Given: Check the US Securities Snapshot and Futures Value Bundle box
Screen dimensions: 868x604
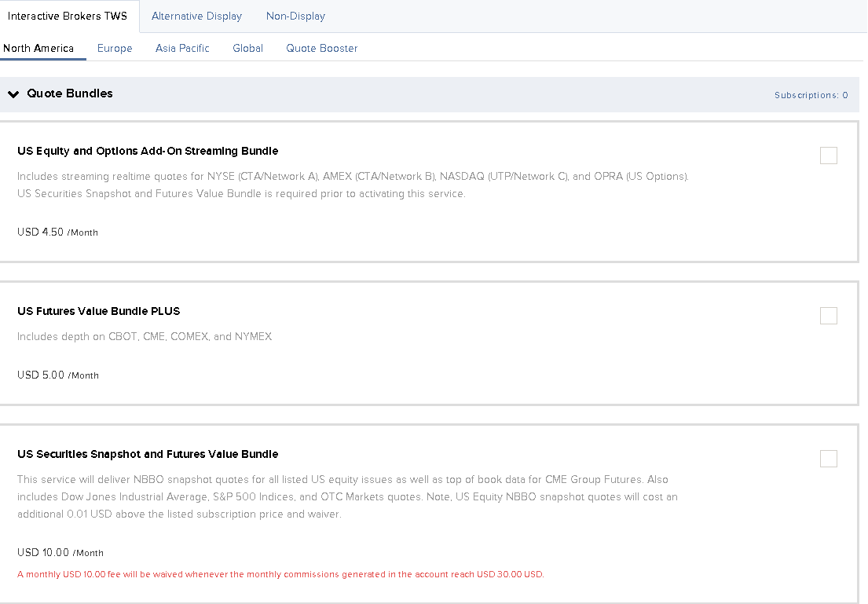Looking at the screenshot, I should [828, 459].
